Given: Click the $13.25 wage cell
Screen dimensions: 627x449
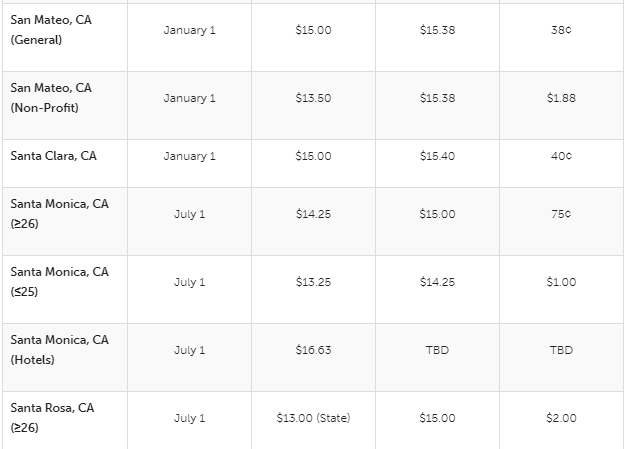Looking at the screenshot, I should [313, 282].
